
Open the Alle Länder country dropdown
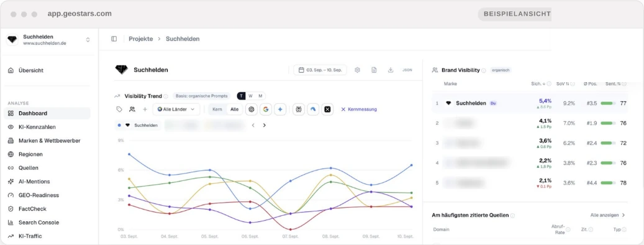176,109
